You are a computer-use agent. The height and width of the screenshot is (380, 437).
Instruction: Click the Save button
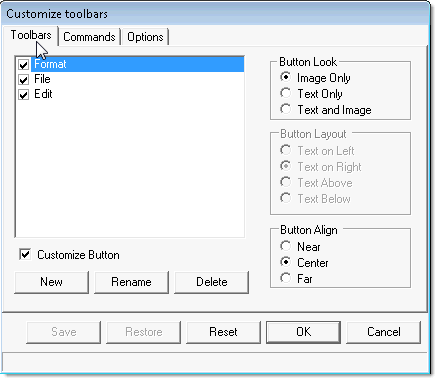coord(63,332)
